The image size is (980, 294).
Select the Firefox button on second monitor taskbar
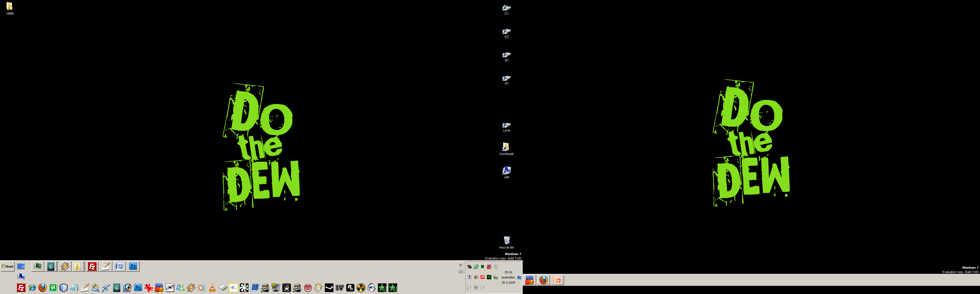click(x=544, y=280)
